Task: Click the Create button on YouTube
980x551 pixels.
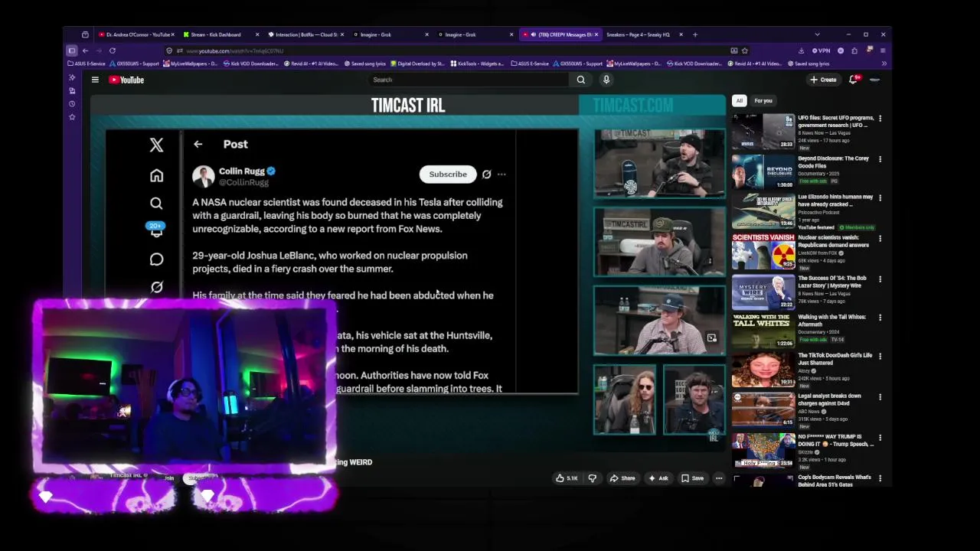Action: 824,80
